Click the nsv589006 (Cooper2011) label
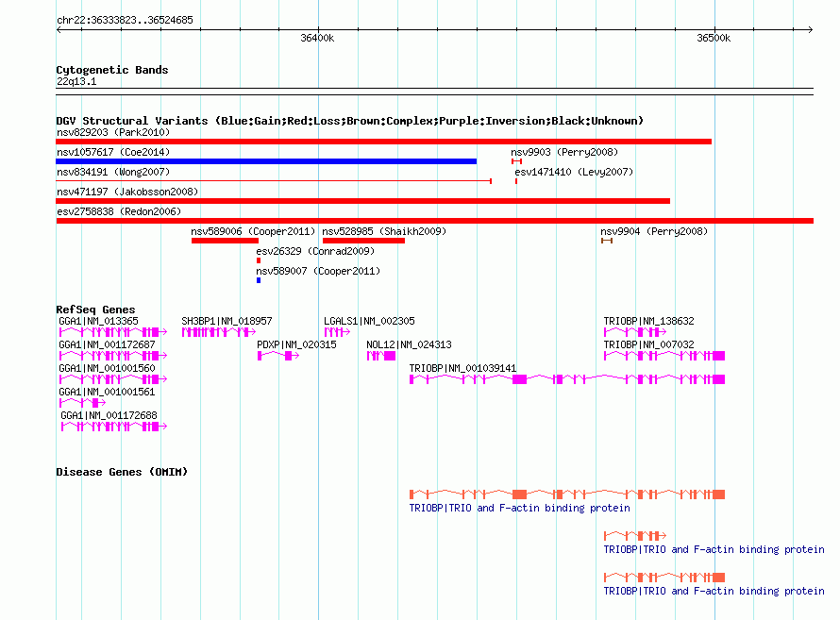Screen dimensions: 840x620 253,231
